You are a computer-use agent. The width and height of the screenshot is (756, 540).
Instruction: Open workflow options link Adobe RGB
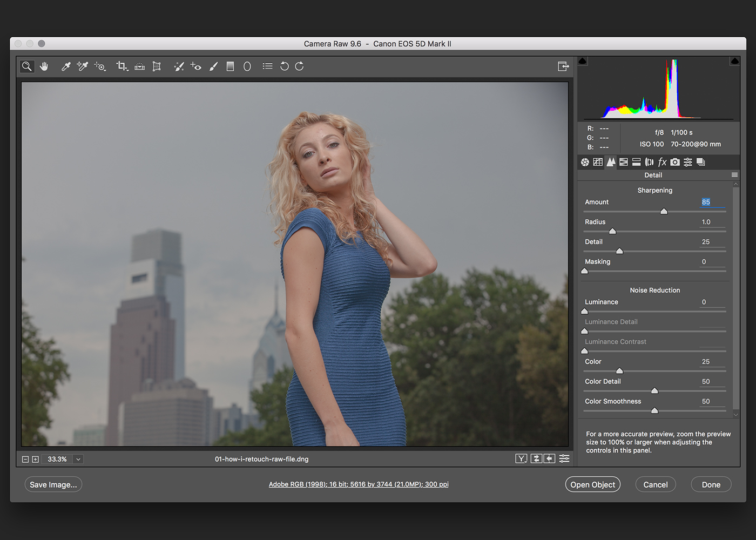pyautogui.click(x=359, y=484)
